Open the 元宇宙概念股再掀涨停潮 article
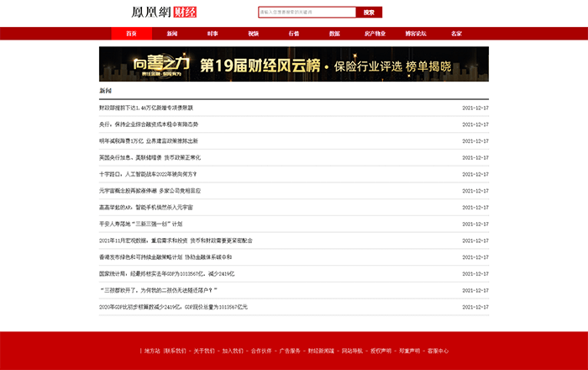 pyautogui.click(x=150, y=191)
